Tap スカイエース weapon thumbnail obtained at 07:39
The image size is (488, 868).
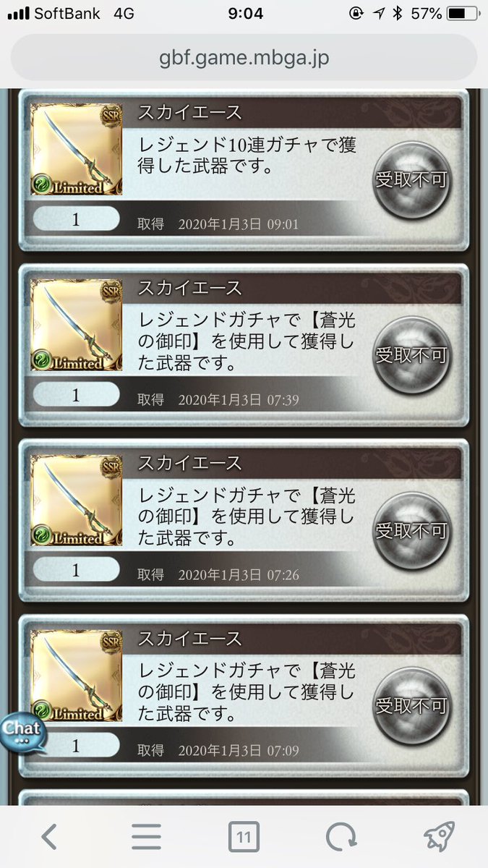77,325
